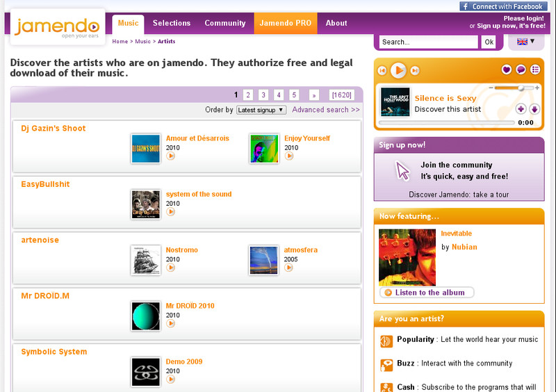Click Join the community link

click(457, 165)
